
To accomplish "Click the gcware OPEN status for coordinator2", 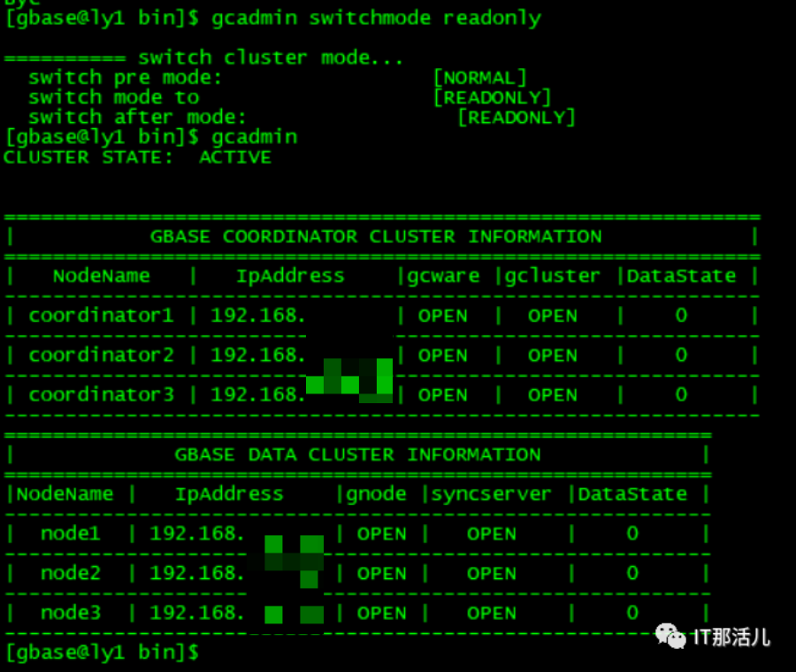I will (443, 355).
